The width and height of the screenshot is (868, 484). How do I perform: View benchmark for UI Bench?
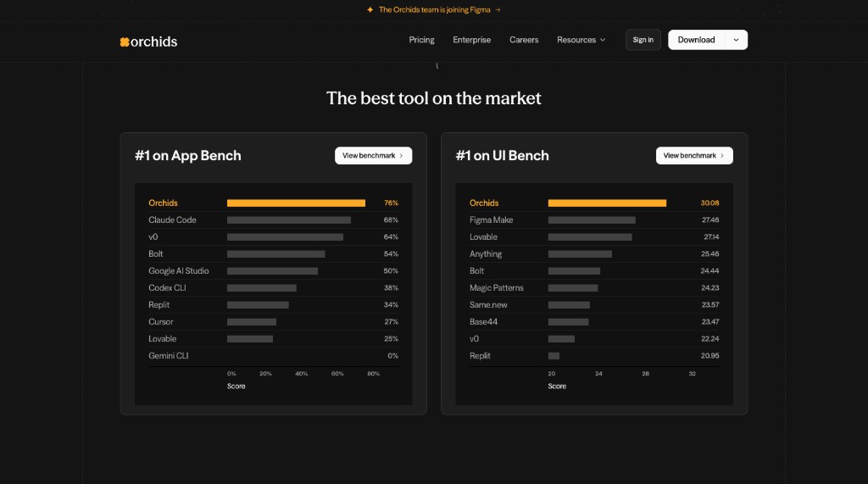click(x=694, y=156)
